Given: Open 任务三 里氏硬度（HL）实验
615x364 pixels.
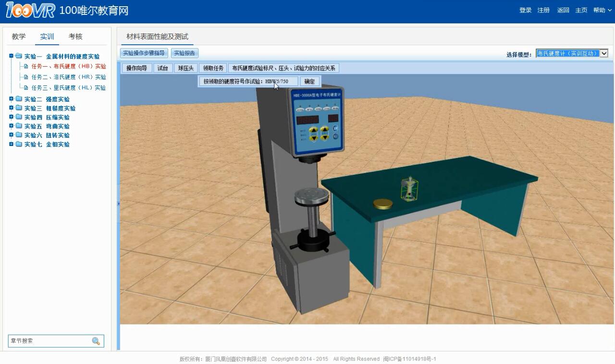Looking at the screenshot, I should (68, 88).
